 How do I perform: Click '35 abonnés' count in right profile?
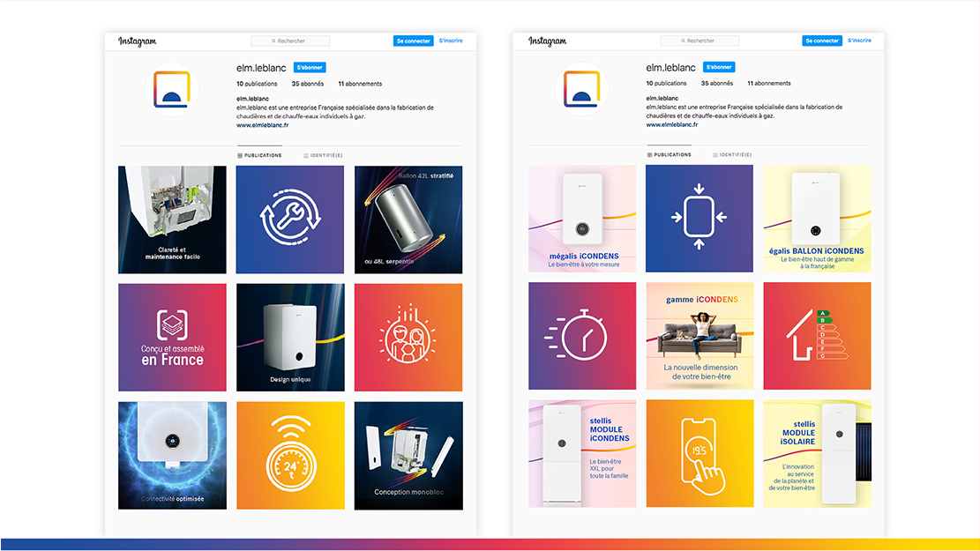tap(717, 83)
